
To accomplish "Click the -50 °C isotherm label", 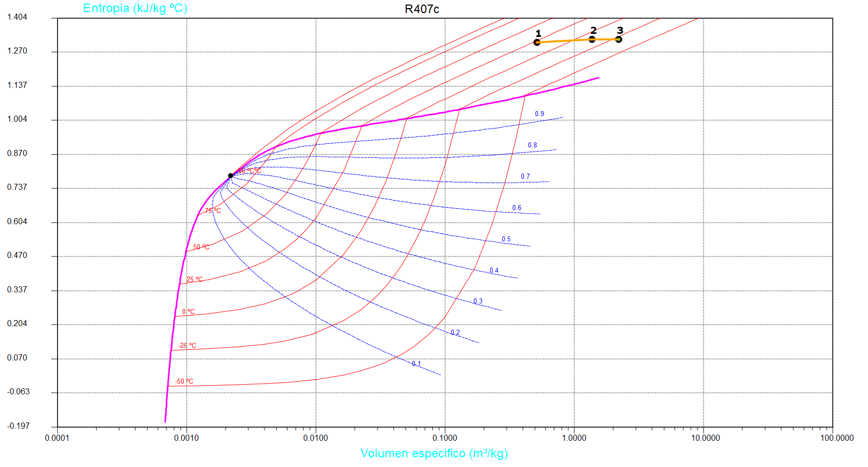I will coord(184,381).
